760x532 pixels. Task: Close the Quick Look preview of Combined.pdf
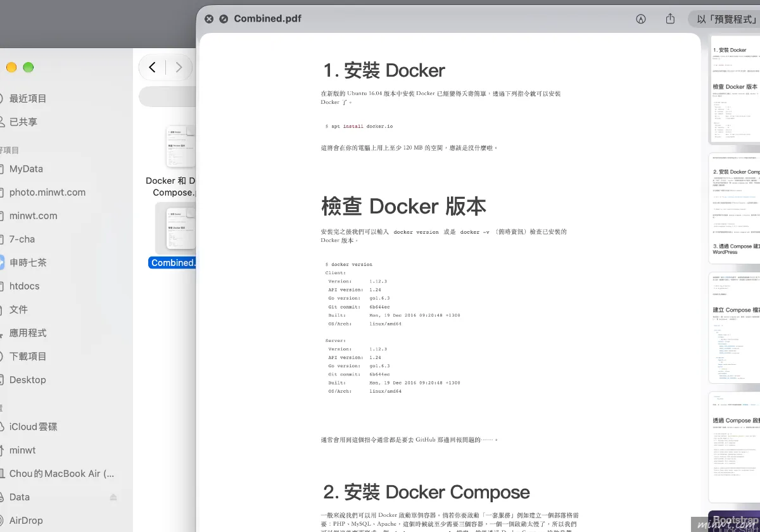[210, 19]
